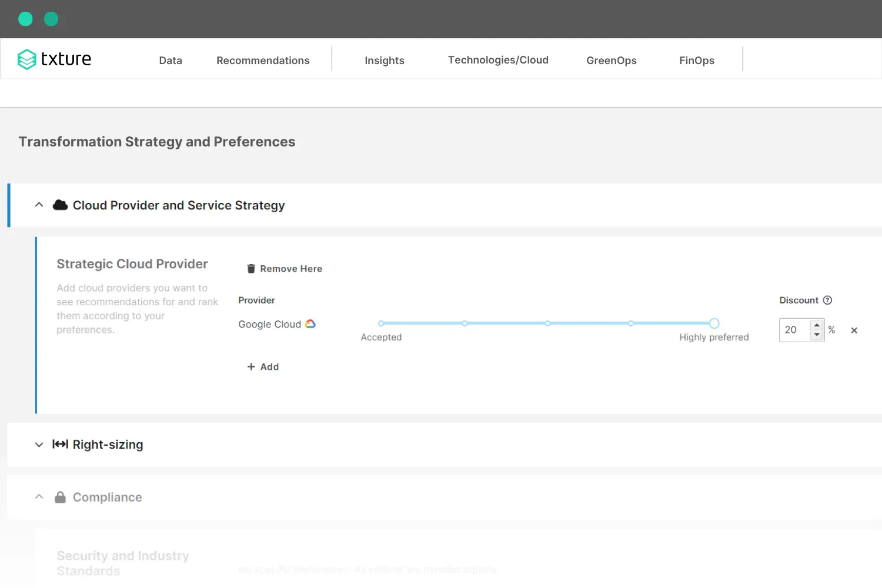The height and width of the screenshot is (588, 882).
Task: Set preference slider to Accepted point
Action: point(381,323)
